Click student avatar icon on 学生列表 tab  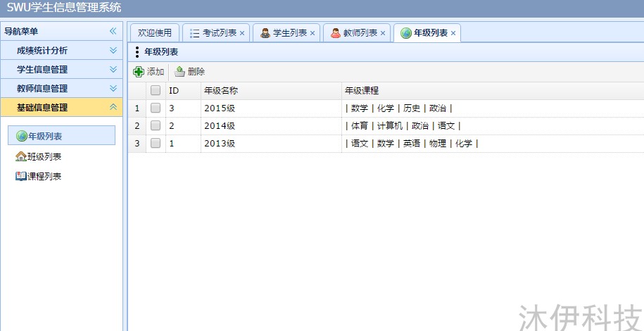pyautogui.click(x=265, y=33)
